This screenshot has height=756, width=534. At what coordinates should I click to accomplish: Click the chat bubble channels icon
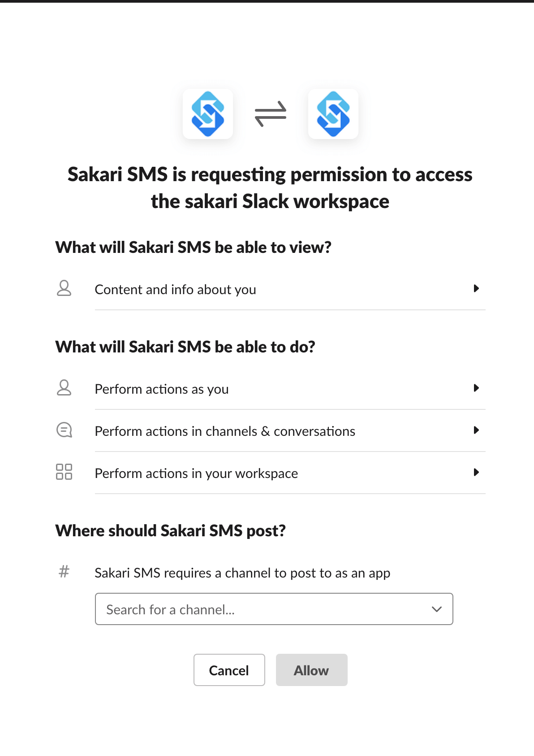(x=64, y=430)
